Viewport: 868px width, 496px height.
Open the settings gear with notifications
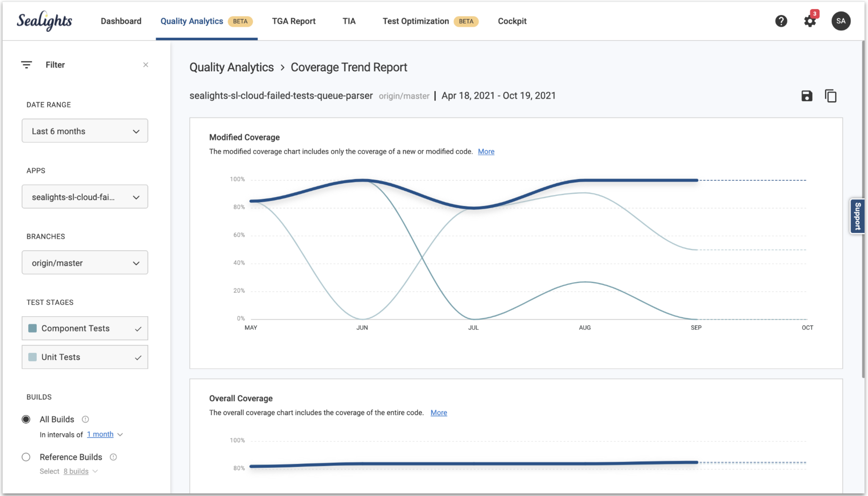point(809,21)
